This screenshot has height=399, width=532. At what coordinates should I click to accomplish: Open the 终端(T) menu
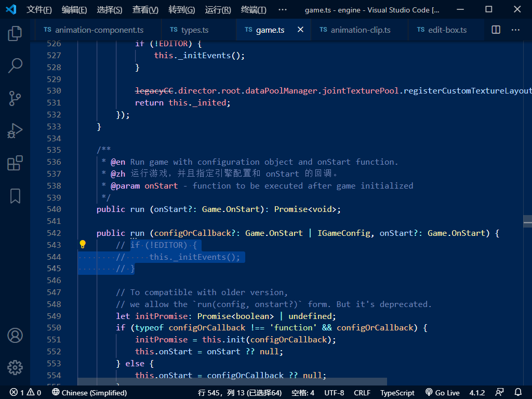[254, 9]
